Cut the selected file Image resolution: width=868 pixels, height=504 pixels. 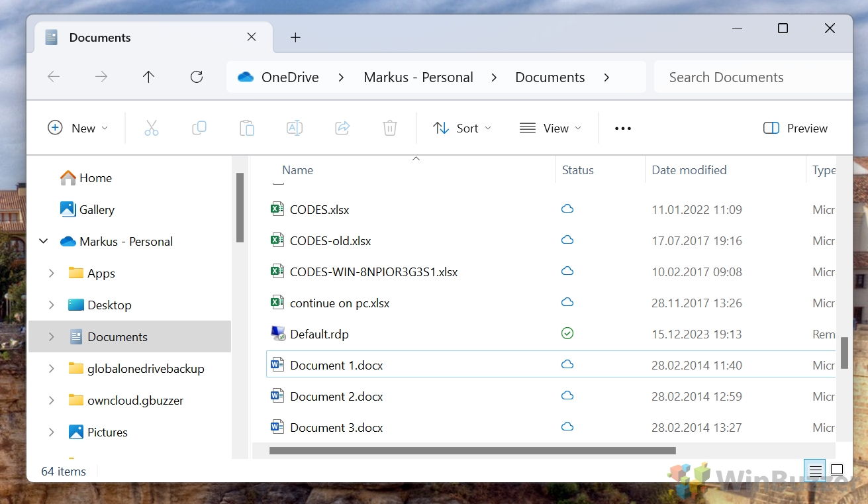[151, 128]
